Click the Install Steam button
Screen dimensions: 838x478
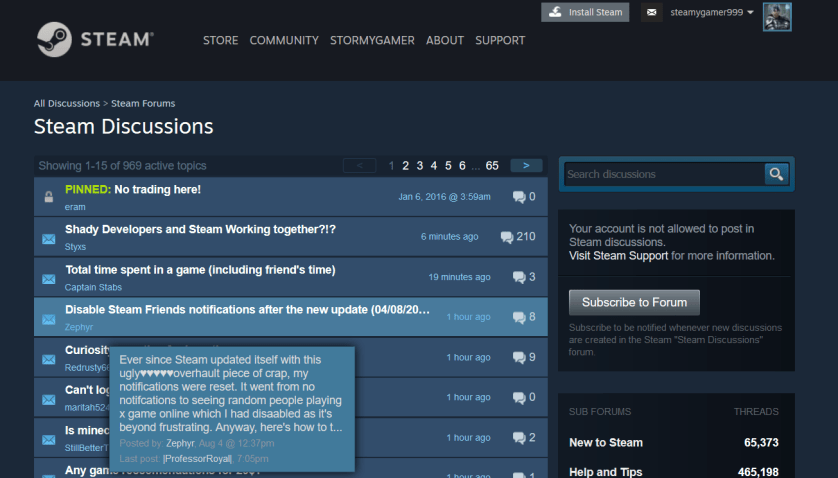coord(586,12)
